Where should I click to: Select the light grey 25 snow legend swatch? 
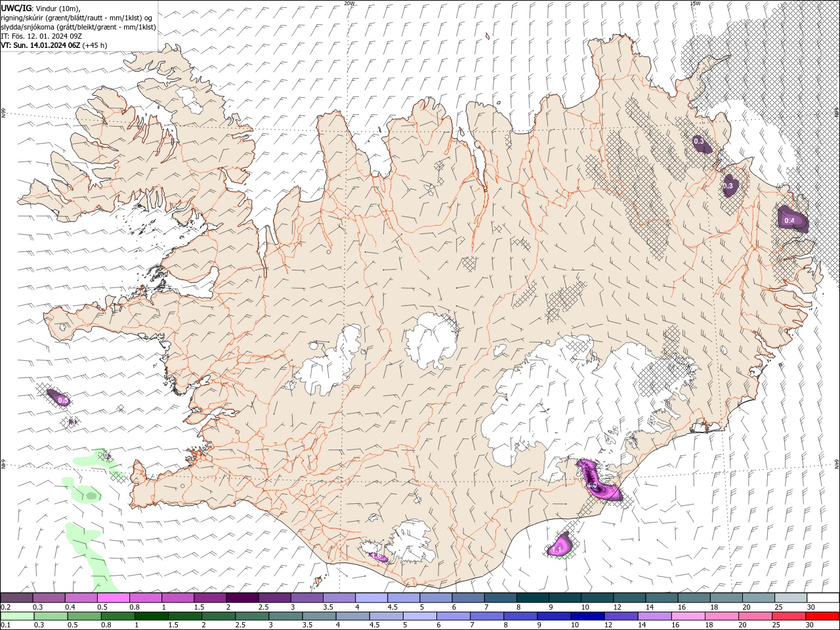tap(791, 598)
